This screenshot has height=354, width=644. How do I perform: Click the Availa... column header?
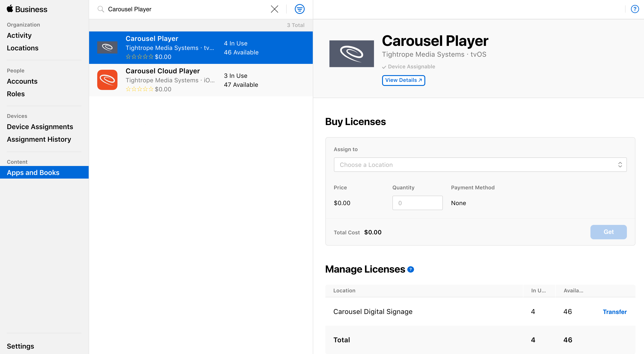coord(573,291)
